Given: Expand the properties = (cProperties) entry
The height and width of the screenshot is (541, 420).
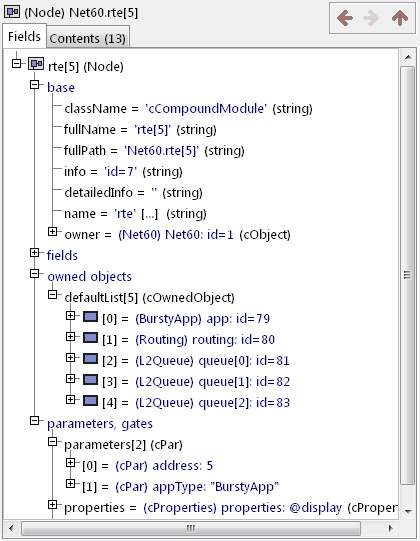Looking at the screenshot, I should (x=52, y=505).
